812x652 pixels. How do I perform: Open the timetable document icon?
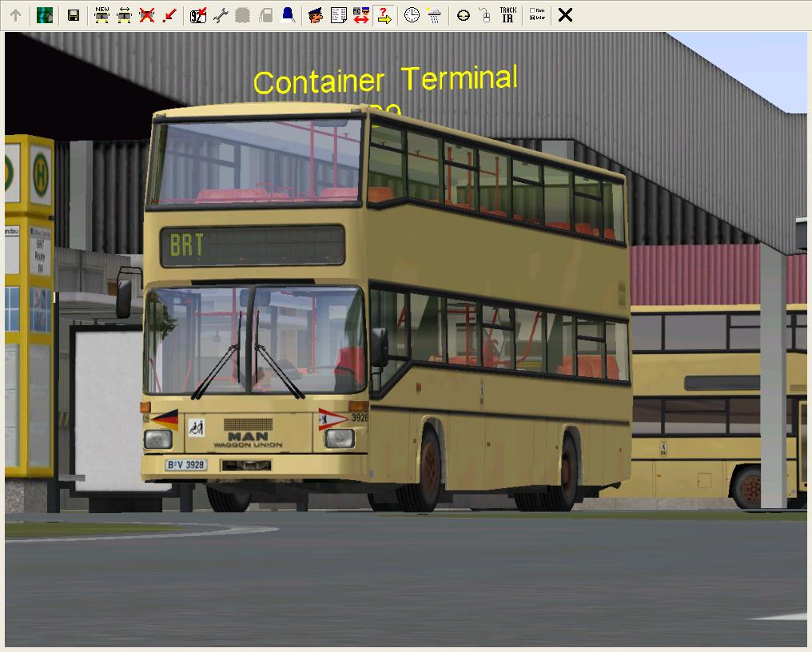click(x=338, y=15)
